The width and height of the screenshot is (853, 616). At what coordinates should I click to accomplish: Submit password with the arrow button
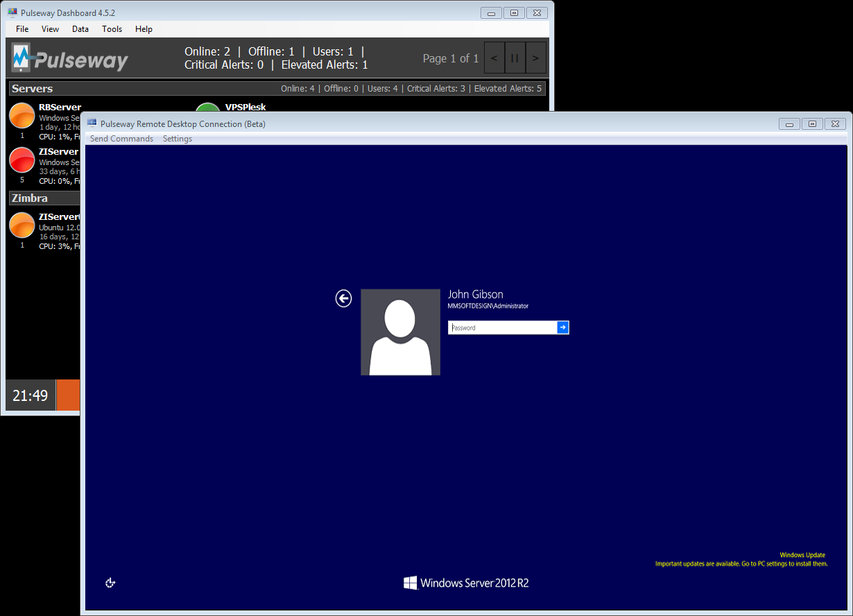(x=563, y=327)
